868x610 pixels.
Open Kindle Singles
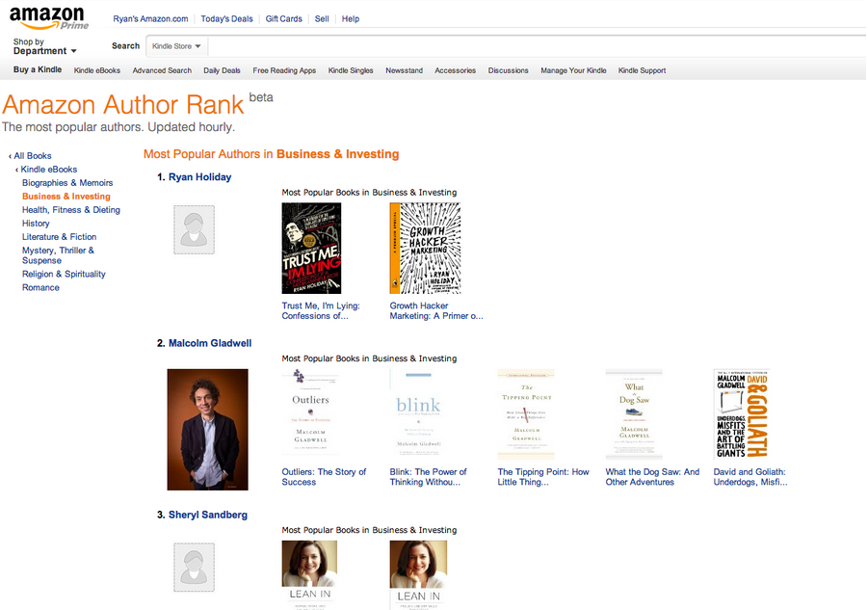pos(351,70)
